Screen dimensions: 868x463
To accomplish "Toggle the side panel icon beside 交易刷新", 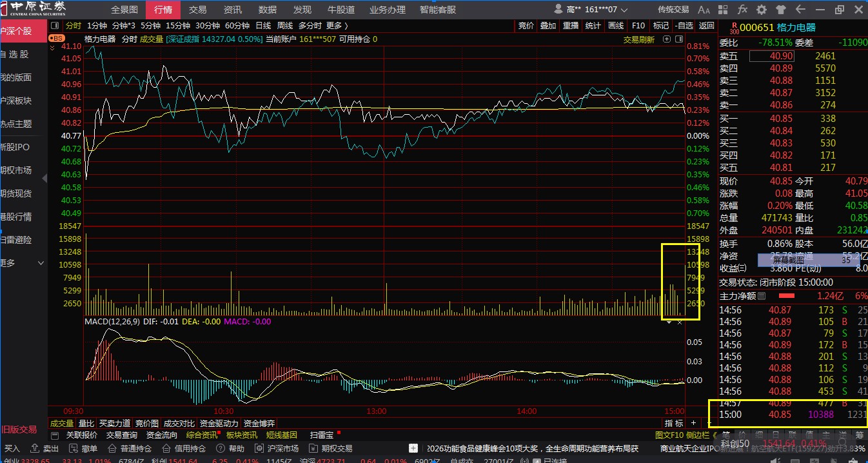I will click(x=678, y=39).
